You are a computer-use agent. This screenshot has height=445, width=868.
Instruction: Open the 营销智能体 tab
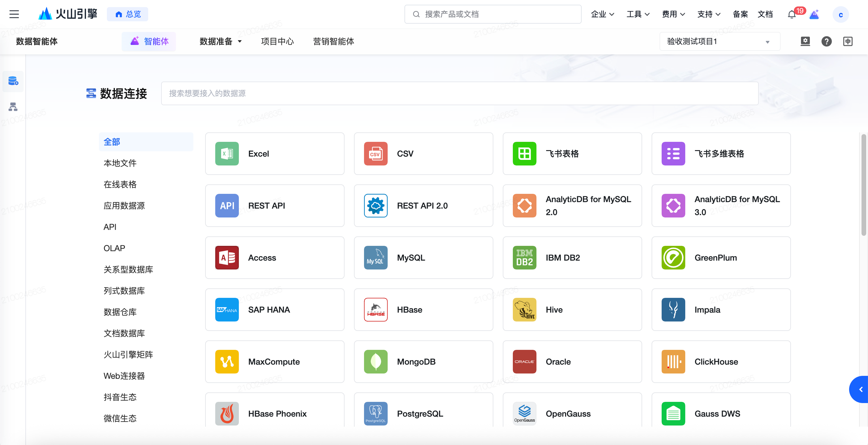tap(334, 41)
